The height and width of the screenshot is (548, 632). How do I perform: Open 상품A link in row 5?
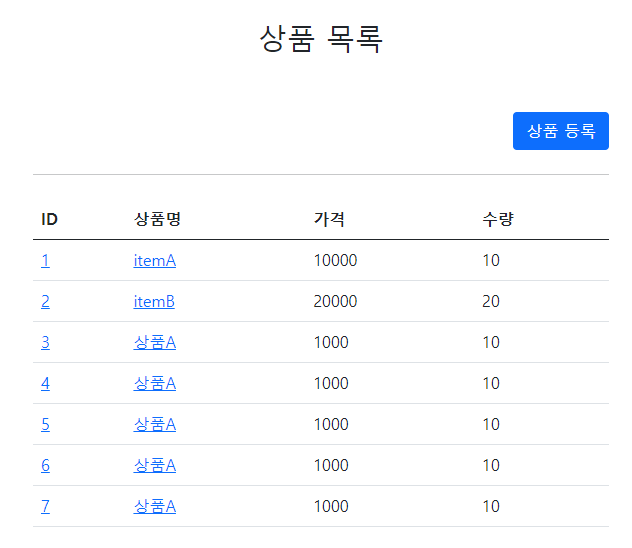point(155,424)
